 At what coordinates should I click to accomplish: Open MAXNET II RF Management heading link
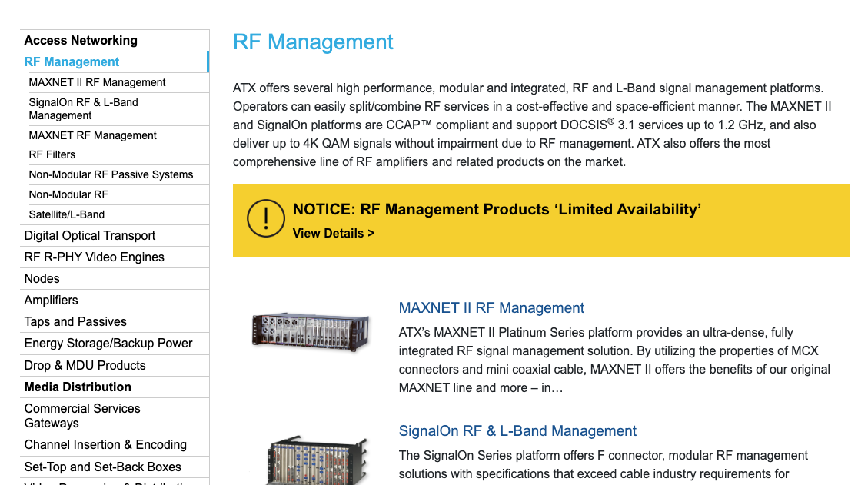pyautogui.click(x=491, y=308)
